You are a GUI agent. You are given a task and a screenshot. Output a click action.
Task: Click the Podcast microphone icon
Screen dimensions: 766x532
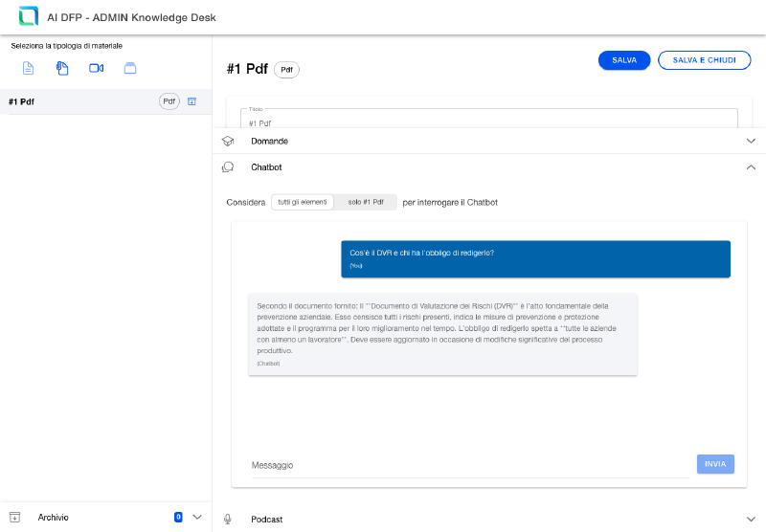coord(228,520)
